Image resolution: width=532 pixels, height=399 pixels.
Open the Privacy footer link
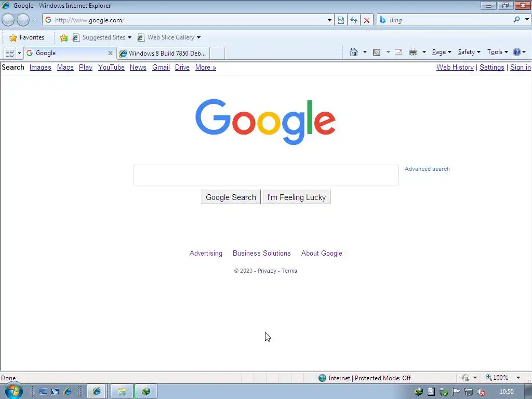tap(267, 271)
